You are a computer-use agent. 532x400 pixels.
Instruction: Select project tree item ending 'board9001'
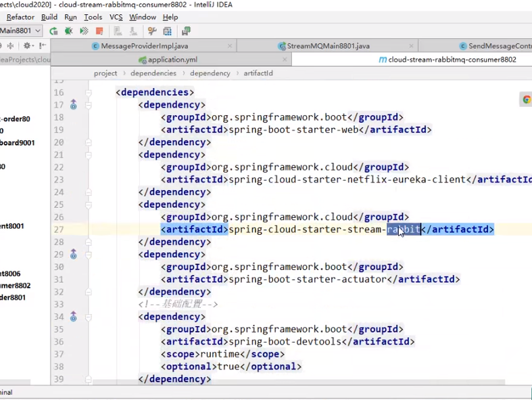click(18, 143)
